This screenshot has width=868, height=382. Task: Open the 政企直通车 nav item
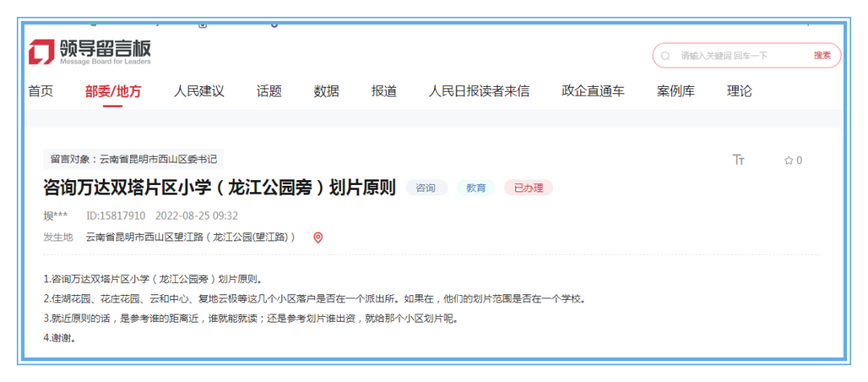tap(593, 92)
